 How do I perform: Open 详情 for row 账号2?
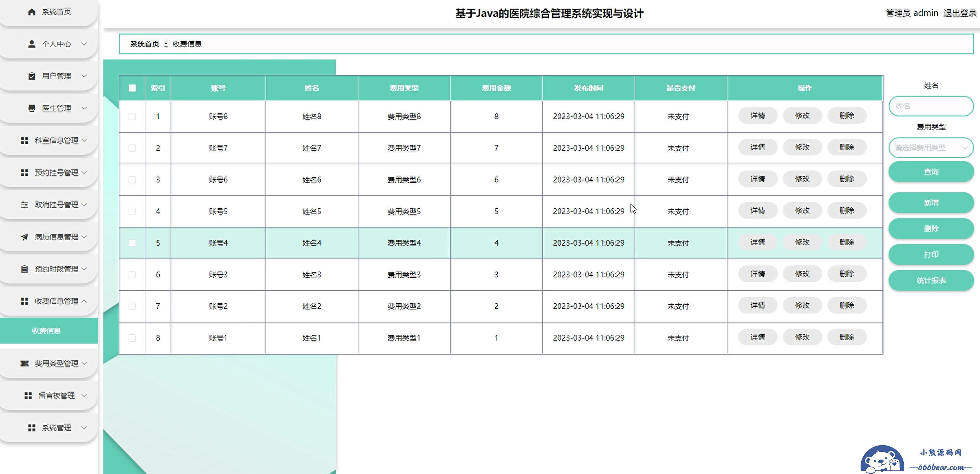tap(758, 305)
